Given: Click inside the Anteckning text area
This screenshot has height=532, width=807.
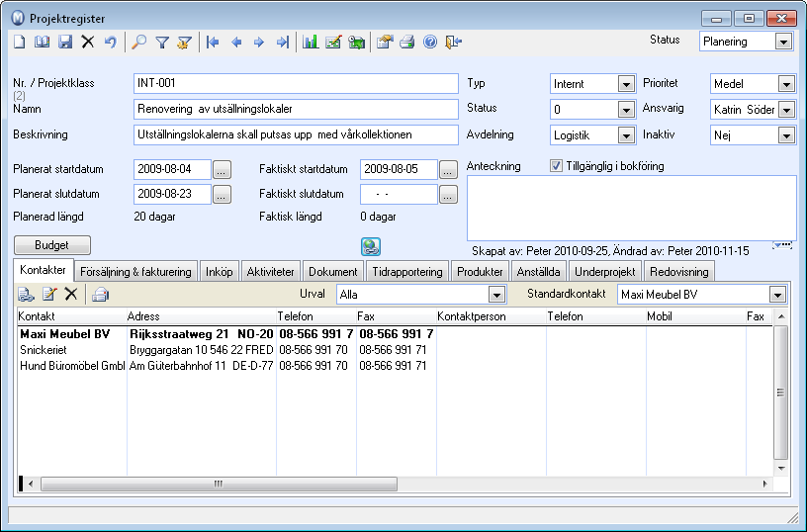Looking at the screenshot, I should [632, 208].
